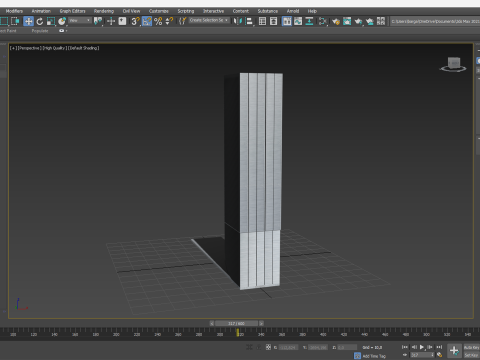Click the Mirror tool icon
Viewport: 480px width, 360px height.
[x=238, y=21]
